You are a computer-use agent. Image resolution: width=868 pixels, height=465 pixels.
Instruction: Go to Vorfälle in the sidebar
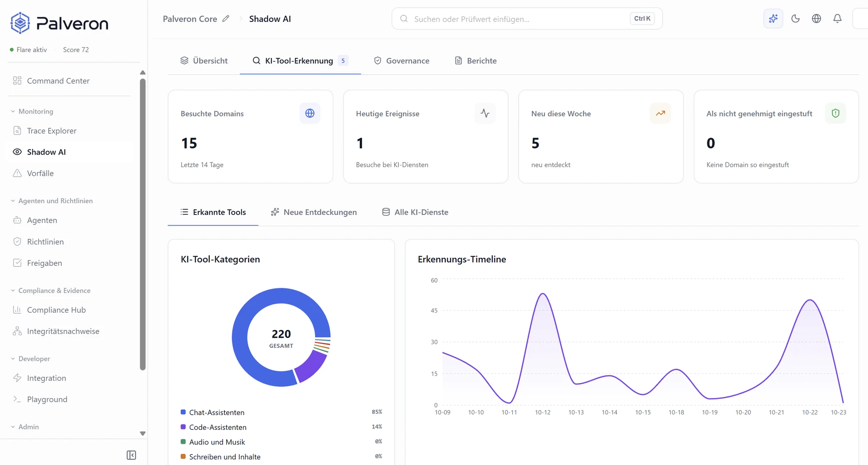[69, 173]
